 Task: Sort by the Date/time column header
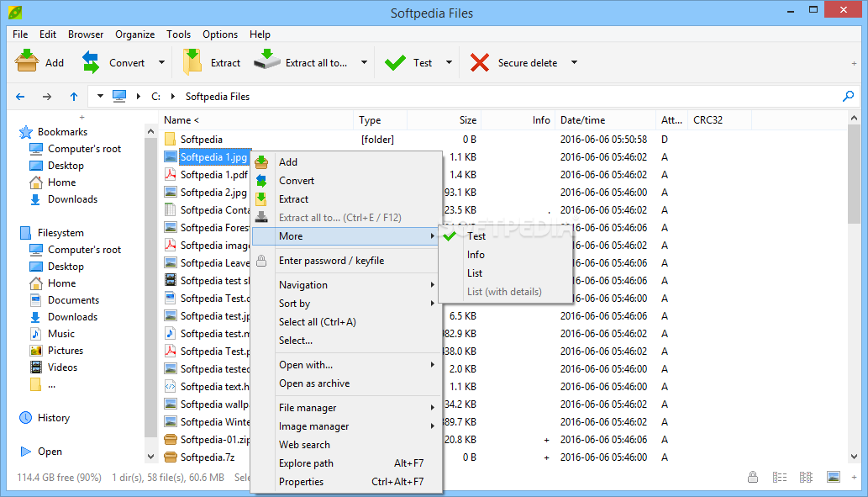[x=605, y=120]
